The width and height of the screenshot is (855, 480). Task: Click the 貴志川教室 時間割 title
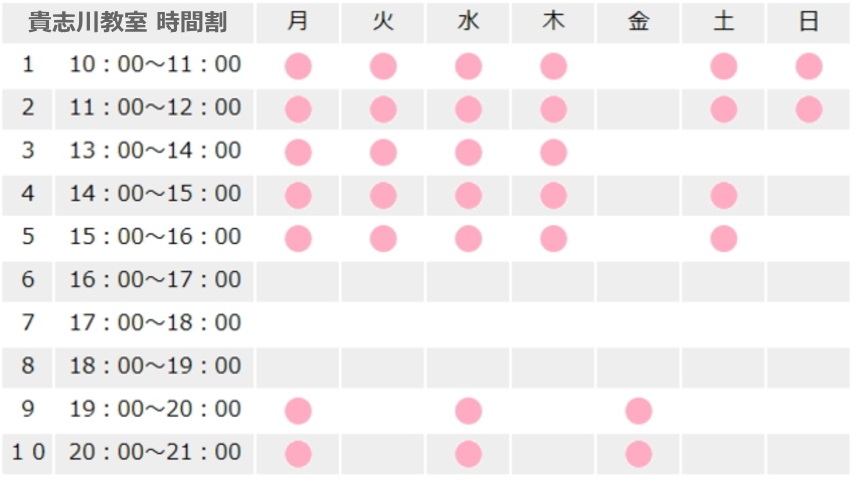[127, 23]
